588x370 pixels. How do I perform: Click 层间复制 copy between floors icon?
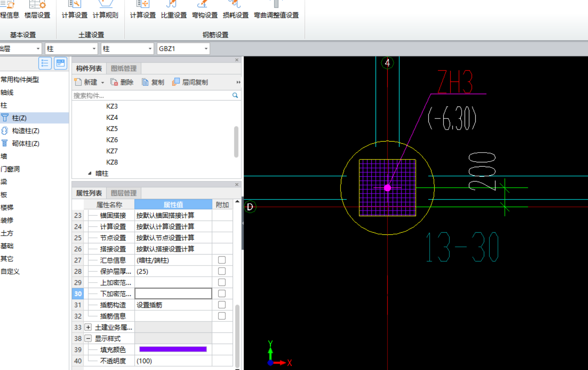click(176, 82)
